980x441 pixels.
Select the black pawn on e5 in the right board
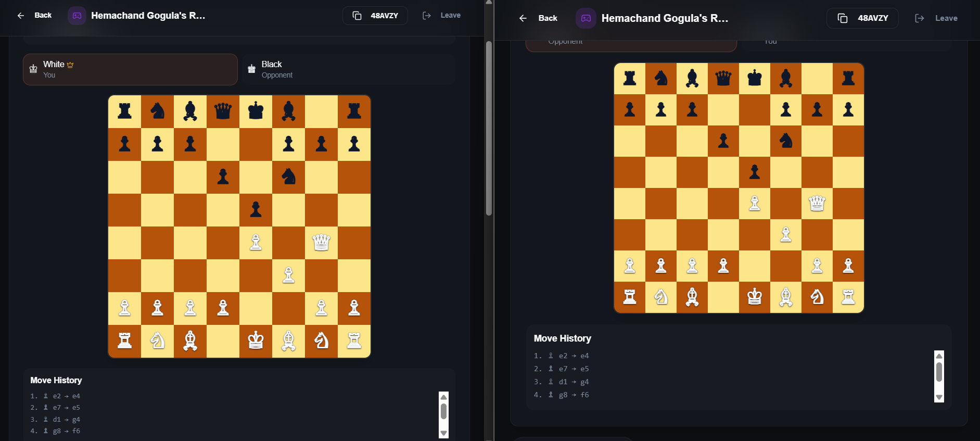point(755,172)
